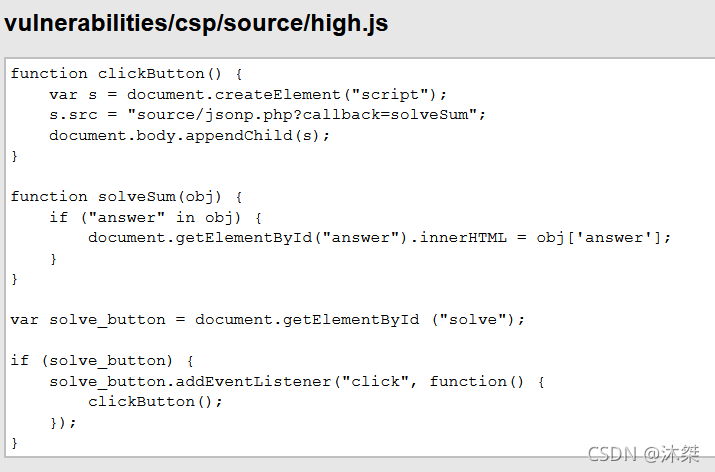The height and width of the screenshot is (472, 715).
Task: Select the heading vulnerabilities/csp/source/high.js
Action: 196,24
